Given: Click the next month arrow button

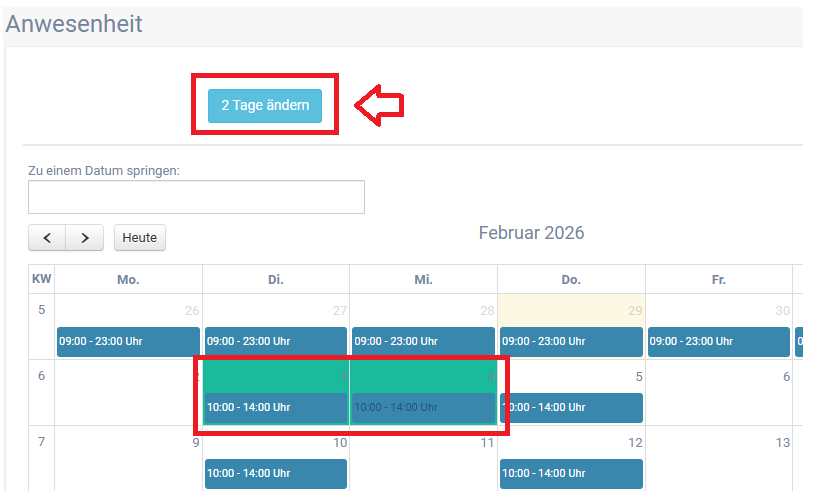Looking at the screenshot, I should 85,237.
